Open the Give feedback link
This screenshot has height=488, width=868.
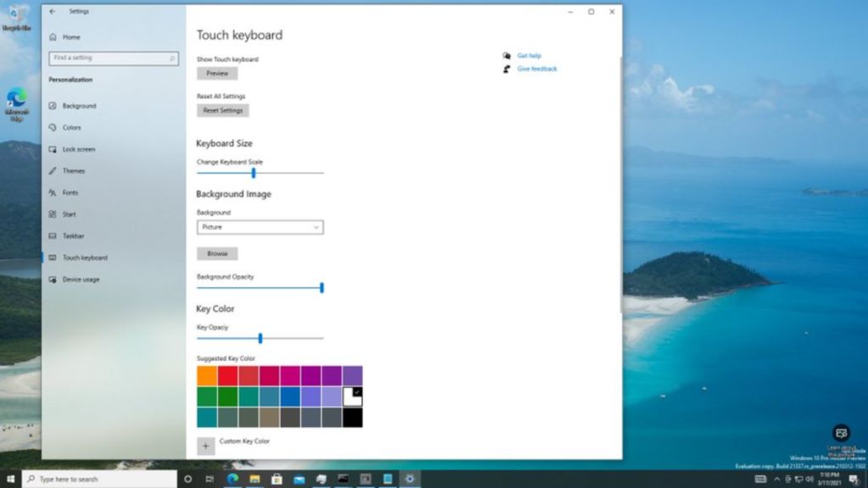click(537, 69)
